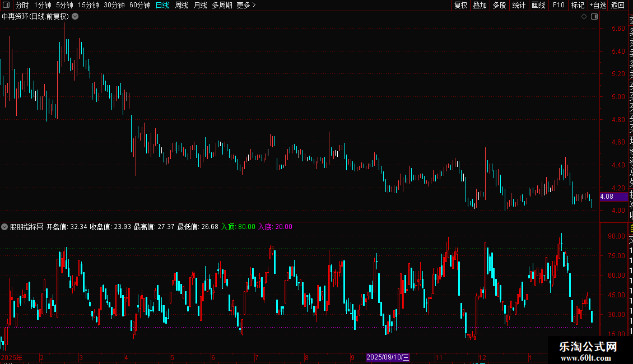Open 多周期 multi-period view
Viewport: 633px width, 364px height.
[x=222, y=5]
